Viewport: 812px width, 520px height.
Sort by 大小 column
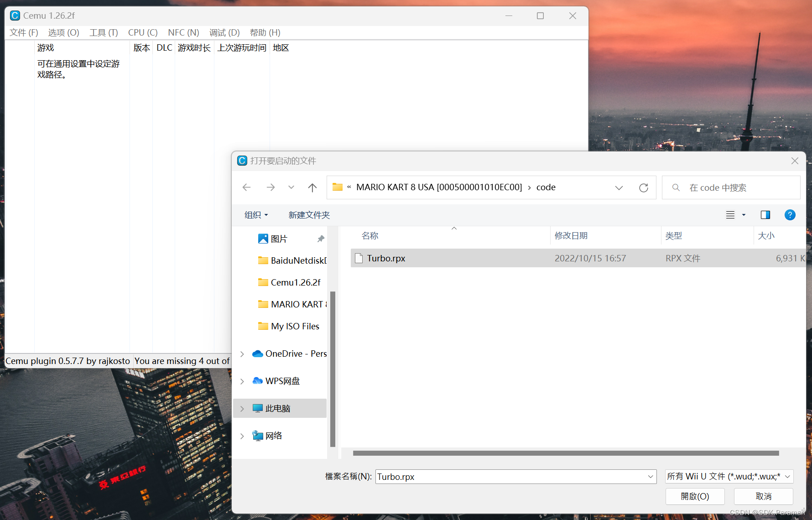766,236
